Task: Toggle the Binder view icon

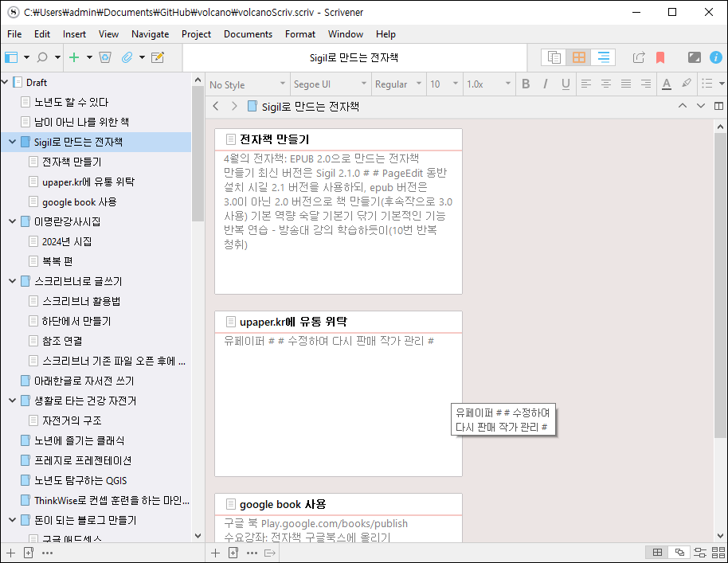Action: 11,57
